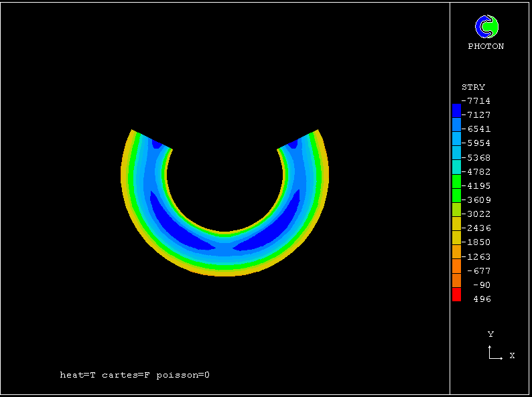The width and height of the screenshot is (532, 397).
Task: Select the STRY legend title
Action: point(473,87)
